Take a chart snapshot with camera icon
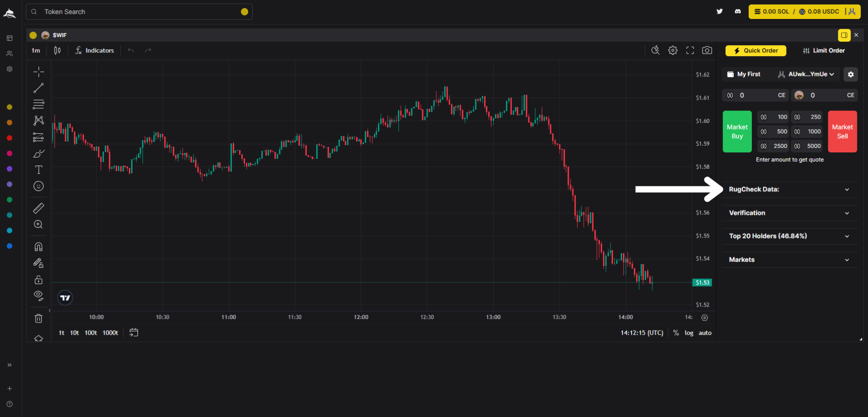 tap(707, 50)
